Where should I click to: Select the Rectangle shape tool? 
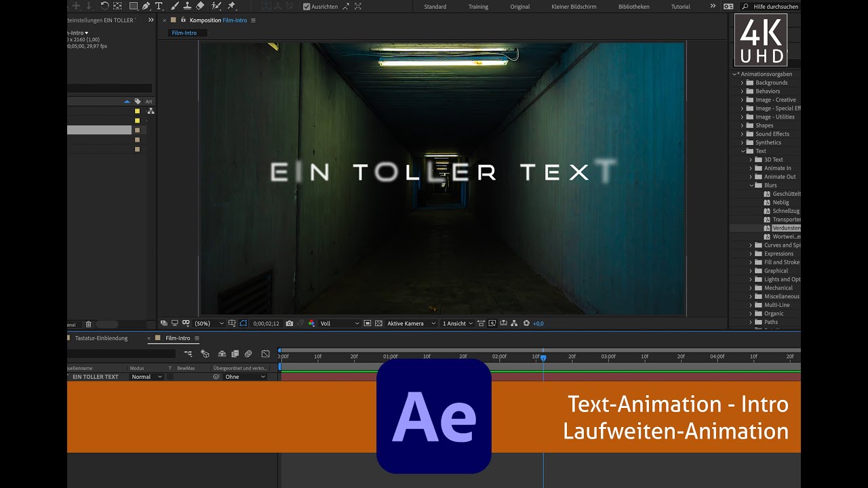pos(134,6)
